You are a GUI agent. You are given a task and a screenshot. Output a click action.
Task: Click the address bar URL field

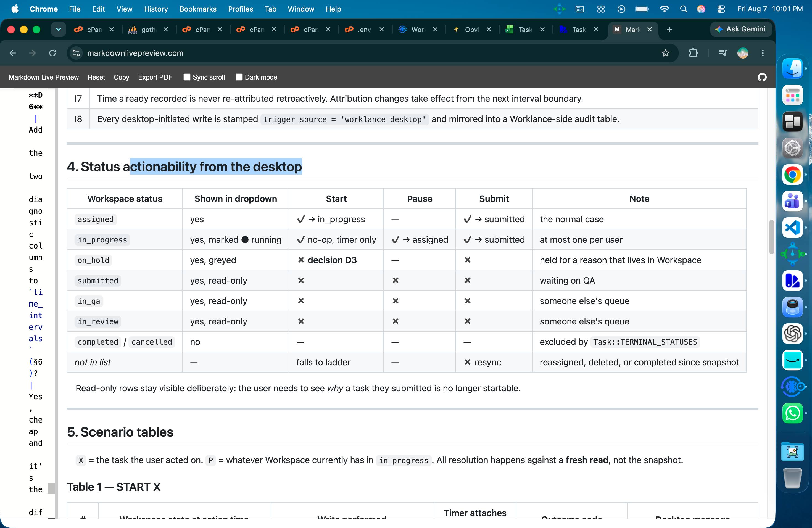pos(368,53)
